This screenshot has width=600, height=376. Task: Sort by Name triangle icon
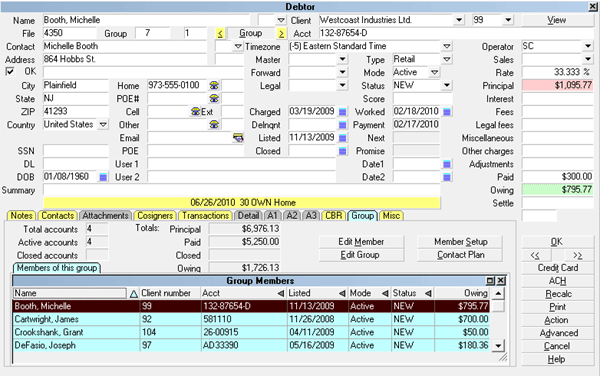coord(134,294)
